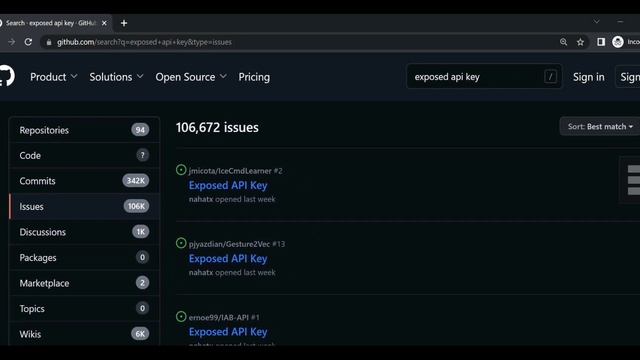Open Exposed API Key issue under jmicota/IceCmdLearner
Screen dimensions: 640x360
click(228, 185)
